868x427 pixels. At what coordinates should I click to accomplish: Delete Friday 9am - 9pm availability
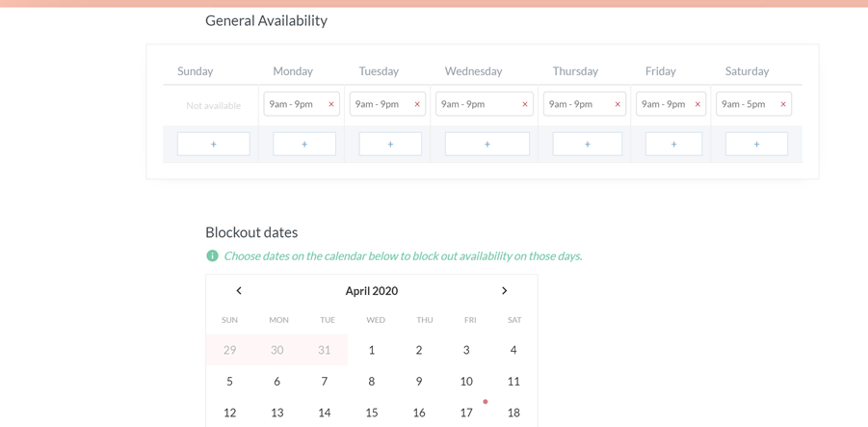(x=697, y=104)
